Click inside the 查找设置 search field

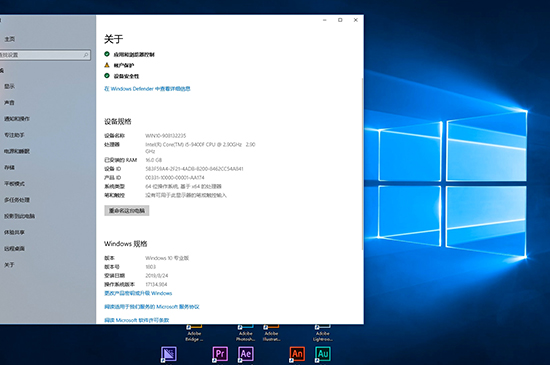pos(45,55)
